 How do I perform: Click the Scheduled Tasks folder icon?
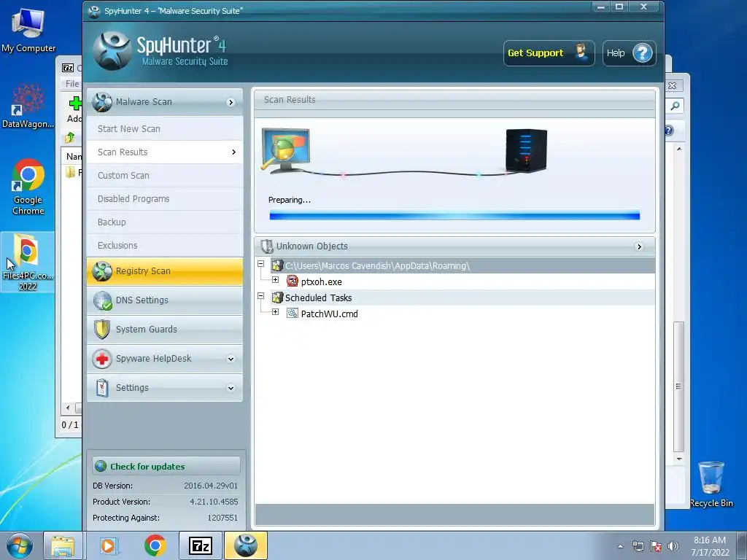click(x=276, y=297)
